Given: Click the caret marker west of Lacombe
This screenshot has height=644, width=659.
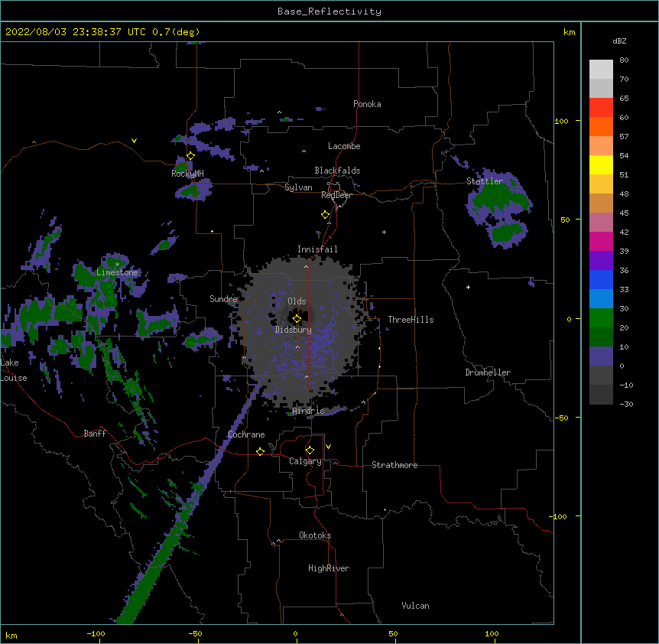Looking at the screenshot, I should (x=304, y=151).
